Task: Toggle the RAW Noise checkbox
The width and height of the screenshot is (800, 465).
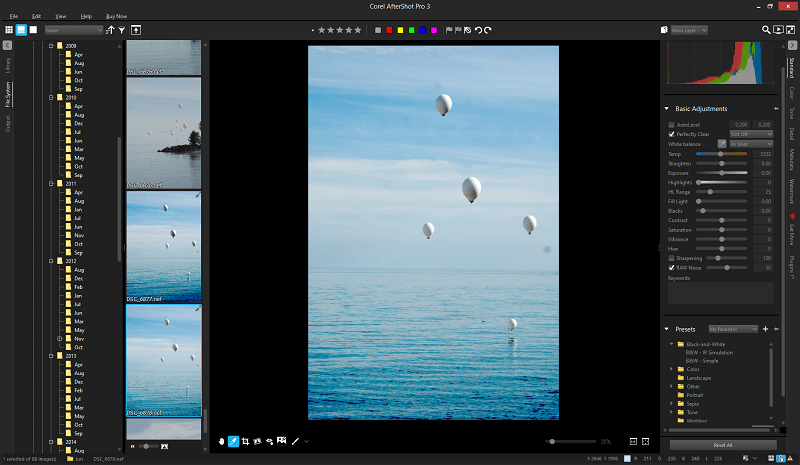Action: click(x=671, y=267)
